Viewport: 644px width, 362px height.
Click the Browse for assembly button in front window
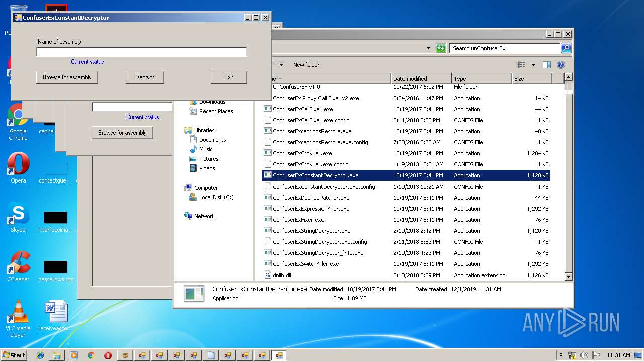67,77
